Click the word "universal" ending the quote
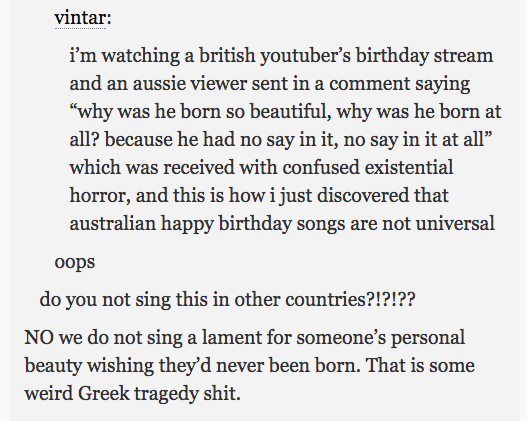 tap(455, 223)
